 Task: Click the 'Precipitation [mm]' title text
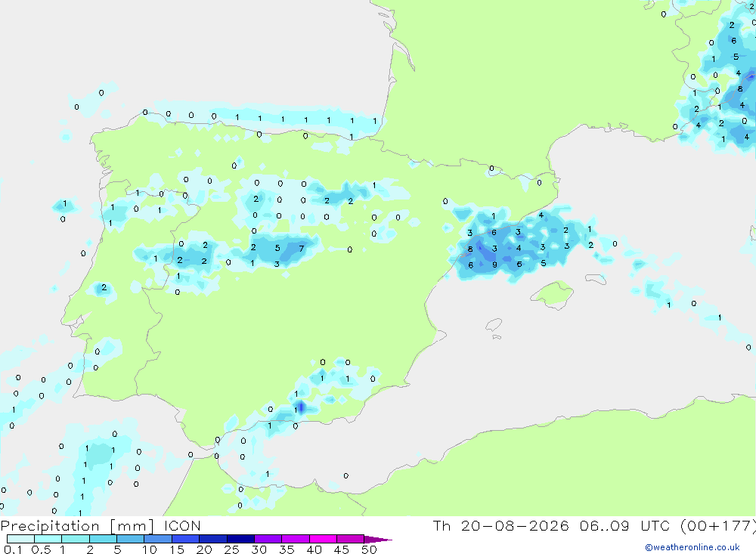point(77,526)
